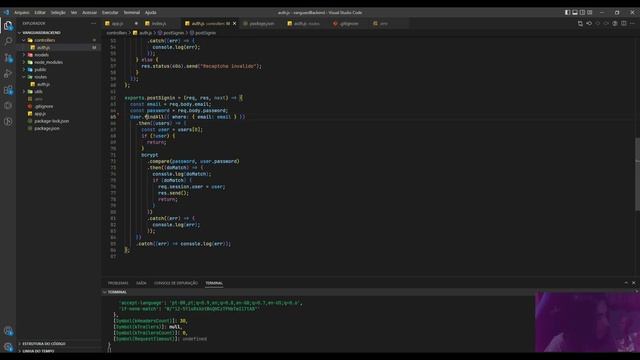Open the Saída panel tab
The height and width of the screenshot is (360, 640).
tap(141, 283)
